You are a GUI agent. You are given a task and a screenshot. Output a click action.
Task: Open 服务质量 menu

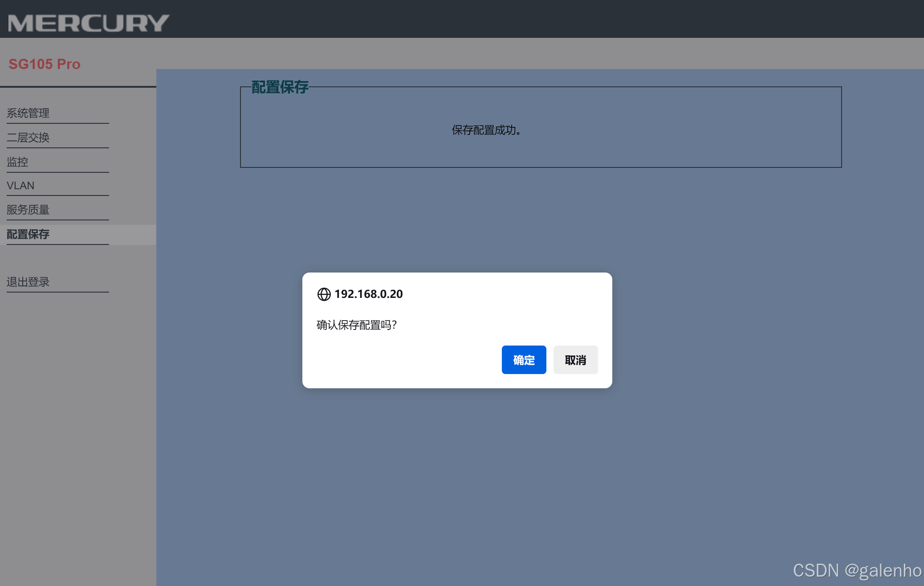click(x=28, y=210)
